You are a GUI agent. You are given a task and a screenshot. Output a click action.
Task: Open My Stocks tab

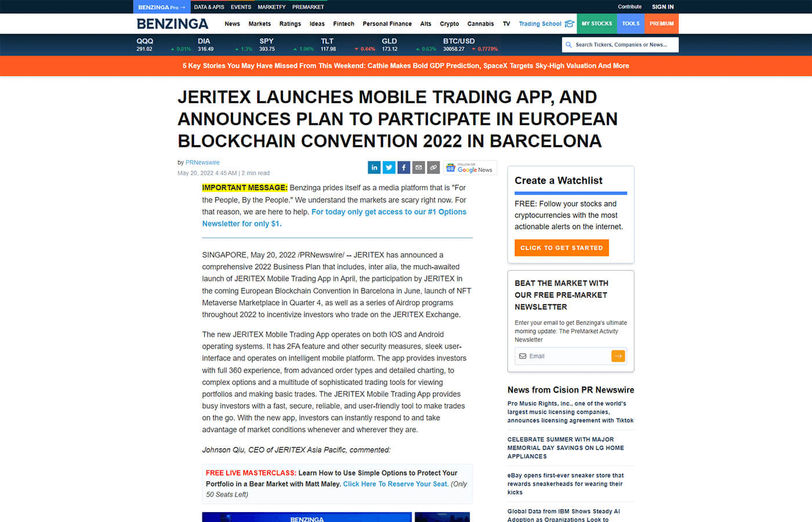[x=597, y=24]
